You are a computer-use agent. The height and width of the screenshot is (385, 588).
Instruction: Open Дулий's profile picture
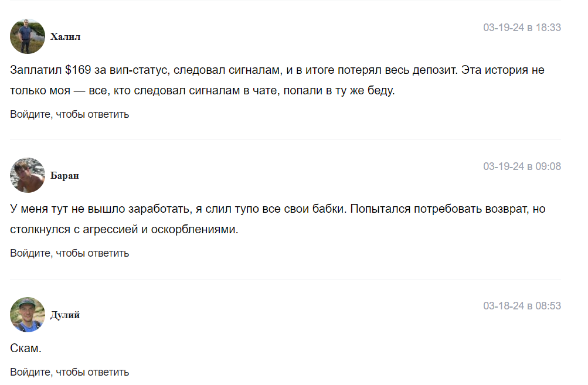pyautogui.click(x=28, y=315)
